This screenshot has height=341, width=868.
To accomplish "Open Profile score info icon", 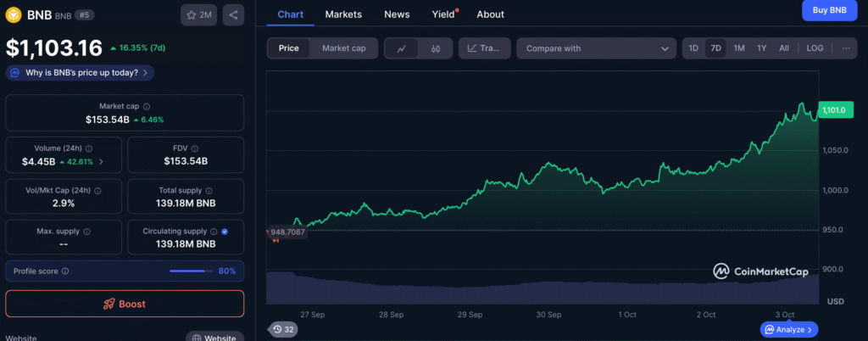I will [x=65, y=271].
